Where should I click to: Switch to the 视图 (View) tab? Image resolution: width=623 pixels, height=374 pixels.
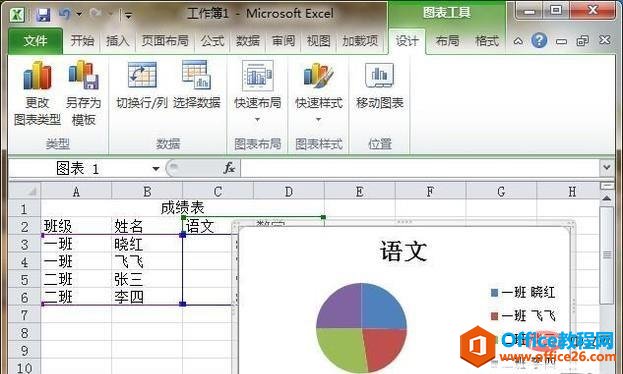tap(319, 41)
